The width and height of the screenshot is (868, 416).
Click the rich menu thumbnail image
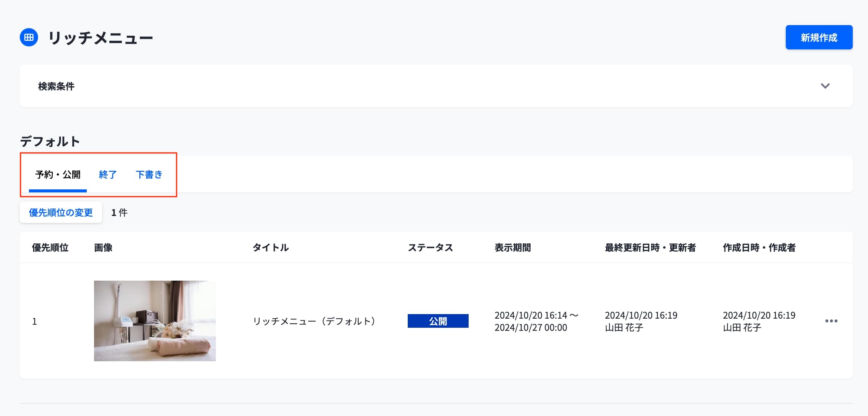155,321
